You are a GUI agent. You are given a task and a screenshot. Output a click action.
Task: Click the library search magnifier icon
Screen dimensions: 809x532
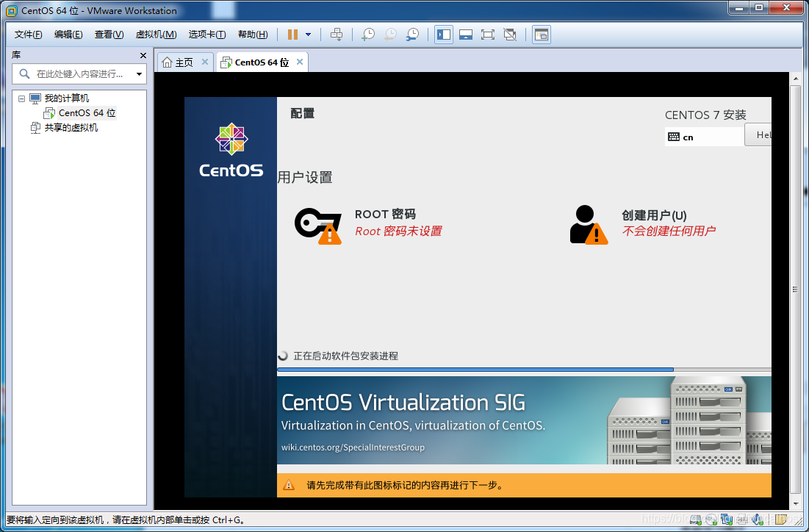24,73
